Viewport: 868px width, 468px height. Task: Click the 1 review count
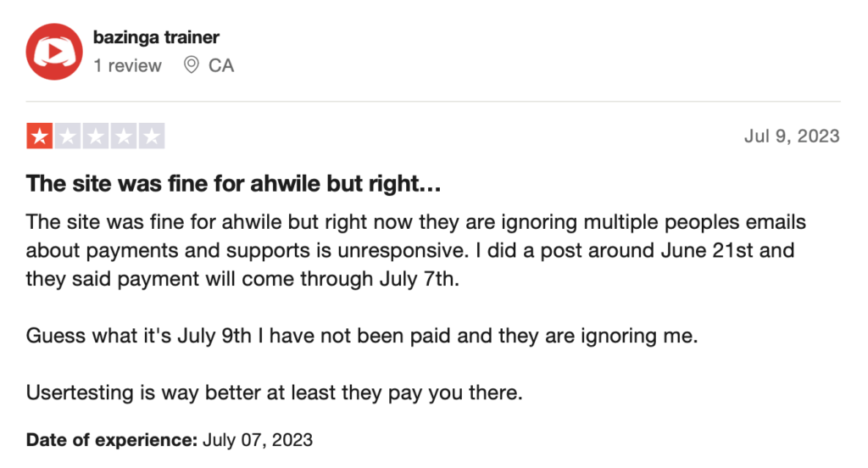click(x=127, y=65)
